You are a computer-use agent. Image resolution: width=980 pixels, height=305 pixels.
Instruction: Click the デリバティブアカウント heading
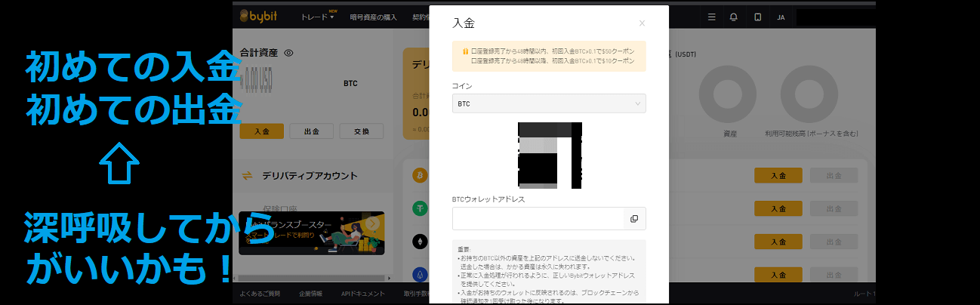click(310, 176)
